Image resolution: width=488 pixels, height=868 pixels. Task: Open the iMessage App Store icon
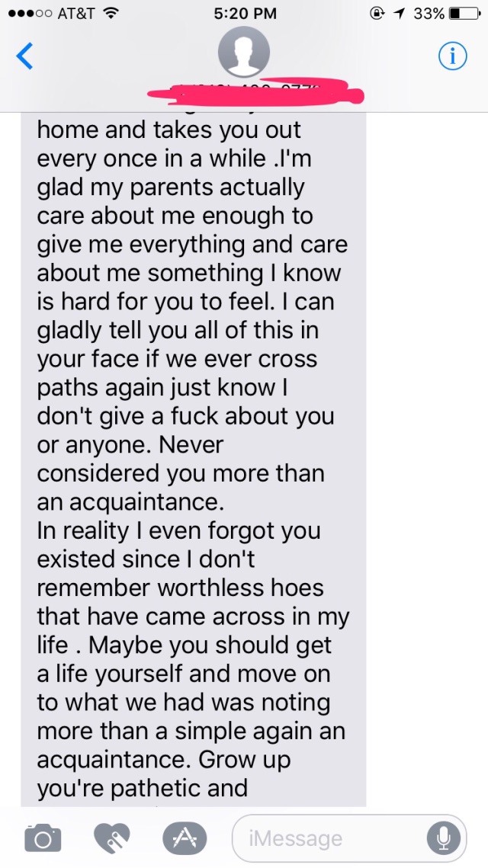(x=184, y=839)
